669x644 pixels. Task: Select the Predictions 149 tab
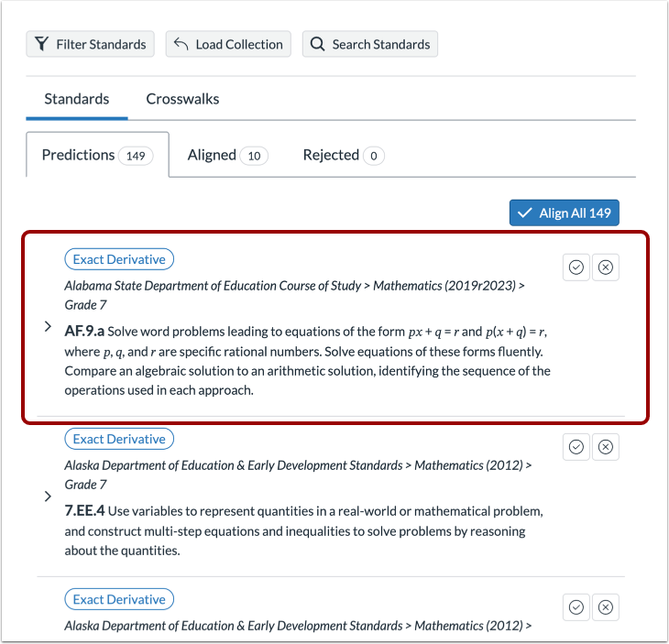97,155
